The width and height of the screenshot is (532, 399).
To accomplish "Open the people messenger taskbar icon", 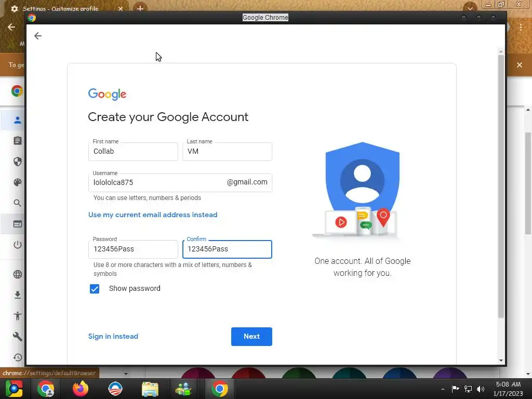I will [183, 389].
